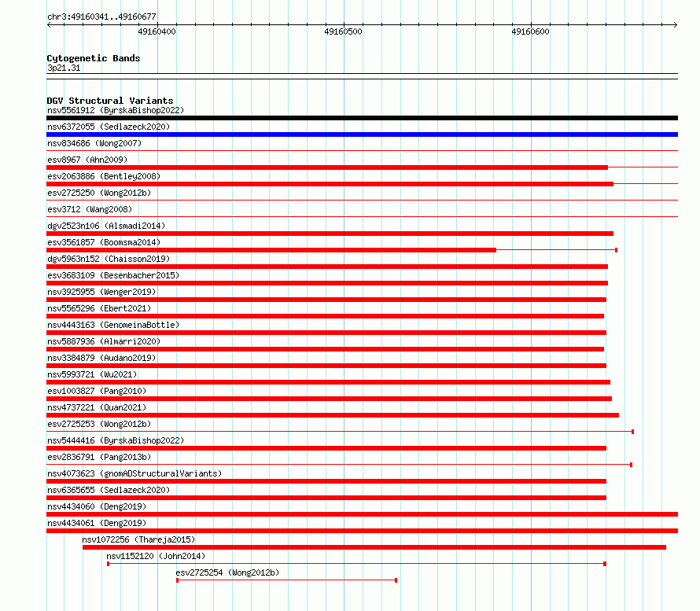Viewport: 700px width, 611px height.
Task: Click the esv8967 (Ahn2009) label
Action: click(87, 160)
